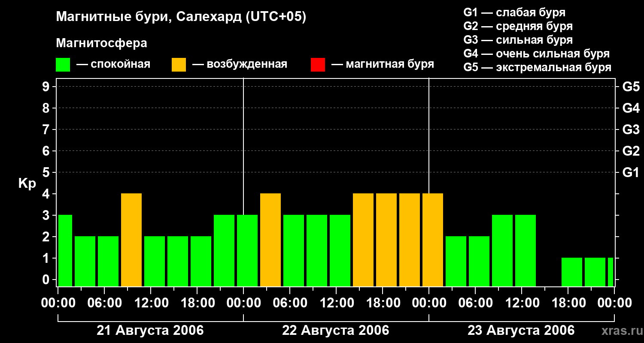Click the orange 'возбужденная' legend swatch
Screen dimensions: 644x343
tap(179, 65)
